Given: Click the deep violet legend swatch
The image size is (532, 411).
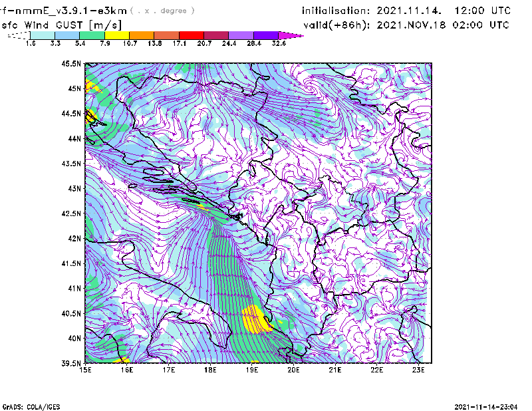Looking at the screenshot, I should coord(266,35).
